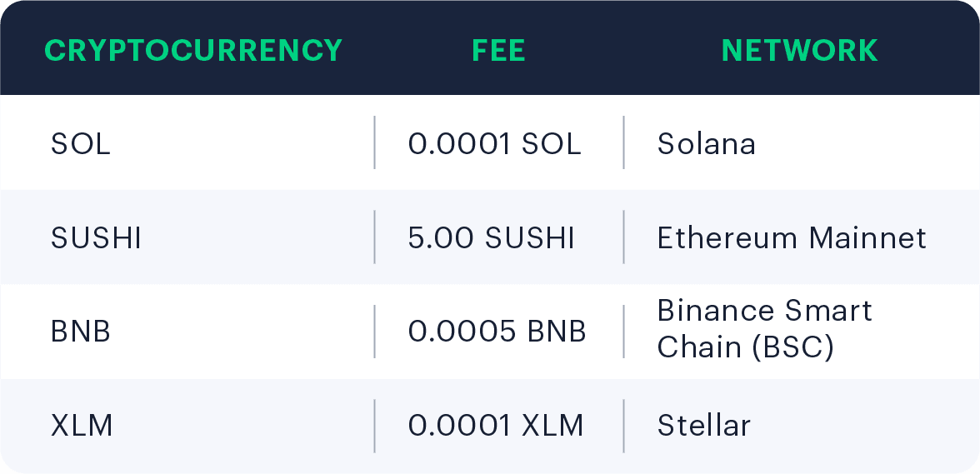Click the divider between XLM fee and Stellar
Image resolution: width=980 pixels, height=474 pixels.
point(623,426)
